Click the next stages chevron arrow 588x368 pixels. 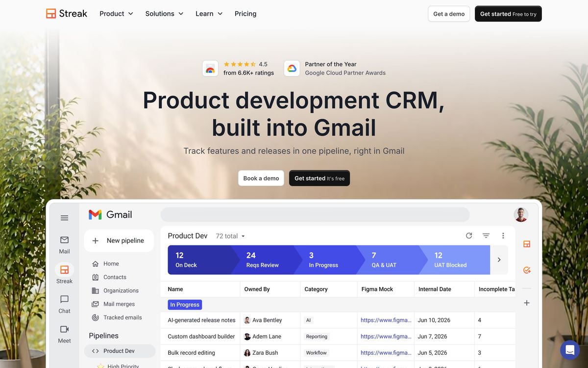point(499,260)
